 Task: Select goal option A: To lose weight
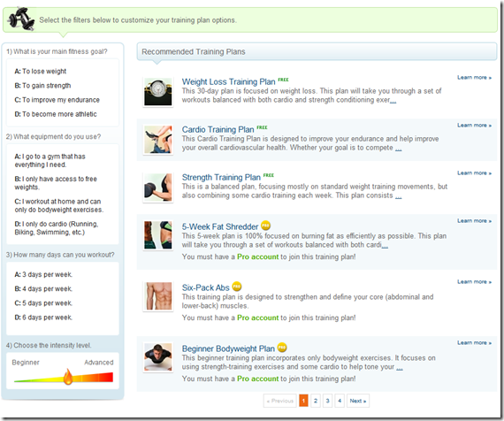tap(41, 71)
